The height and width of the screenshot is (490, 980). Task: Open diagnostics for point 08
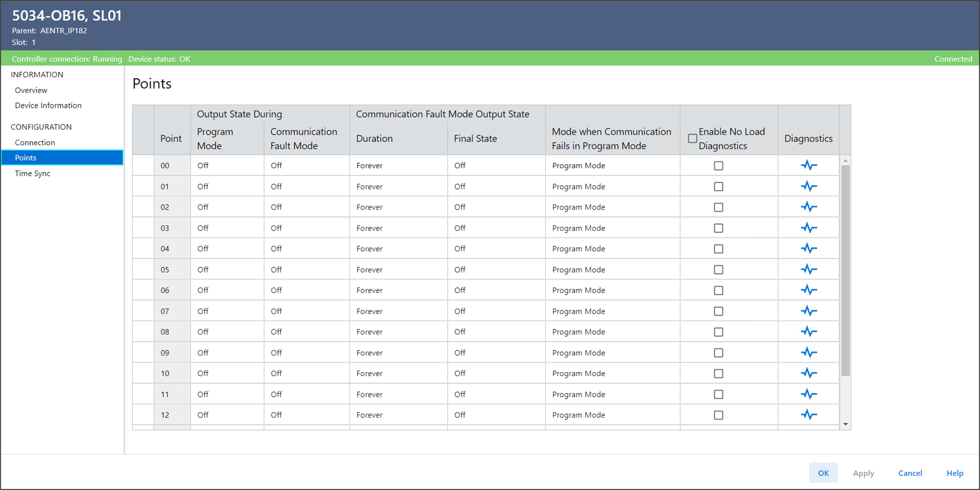(x=808, y=332)
